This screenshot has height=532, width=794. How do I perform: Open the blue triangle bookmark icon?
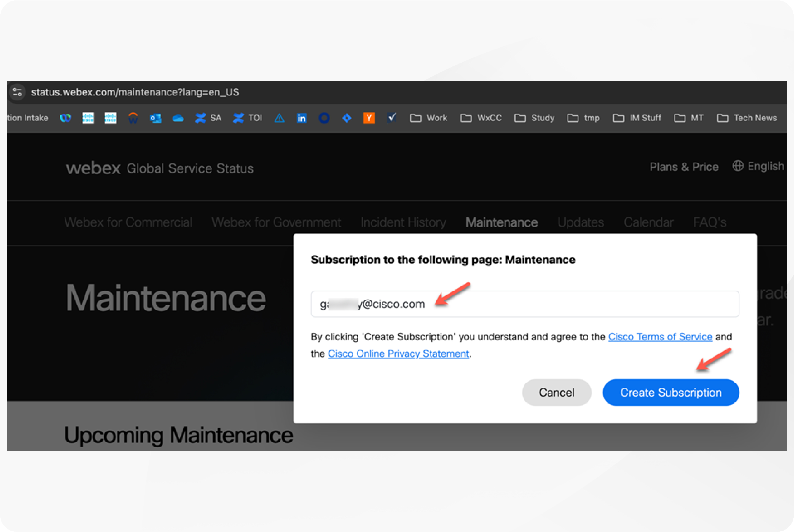click(279, 118)
